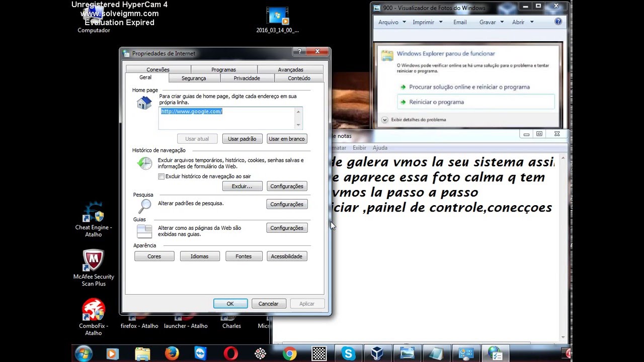Click the Usar padrão button
The width and height of the screenshot is (644, 362).
tap(242, 139)
